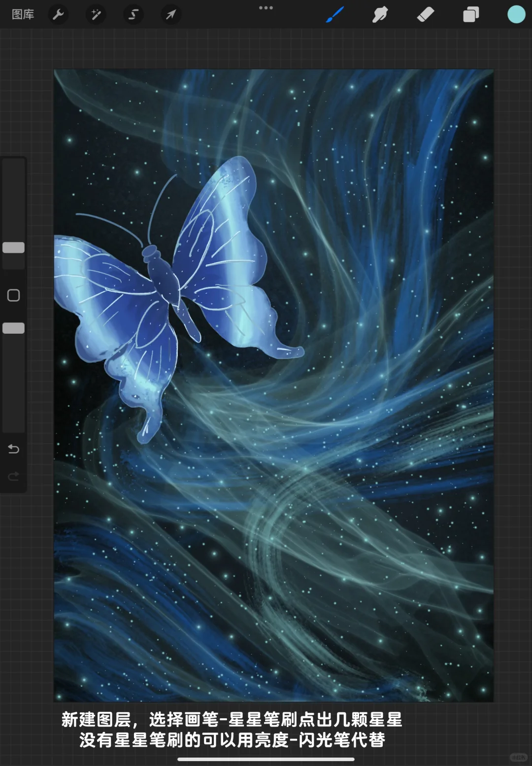Open the Layers panel
The height and width of the screenshot is (766, 532).
click(x=470, y=15)
